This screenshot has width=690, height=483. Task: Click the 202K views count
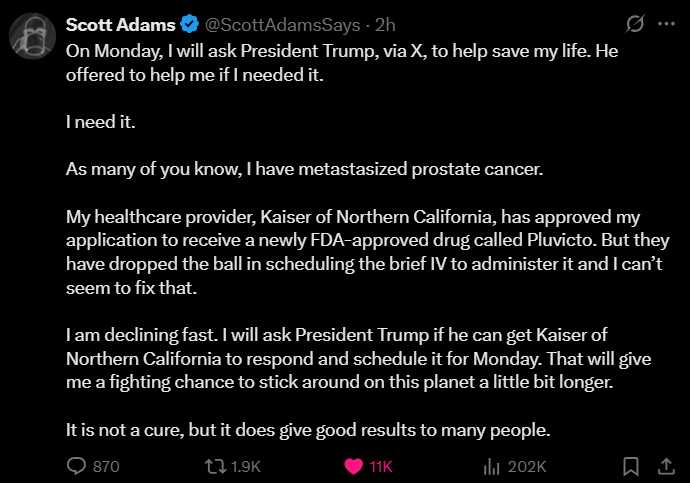(526, 467)
